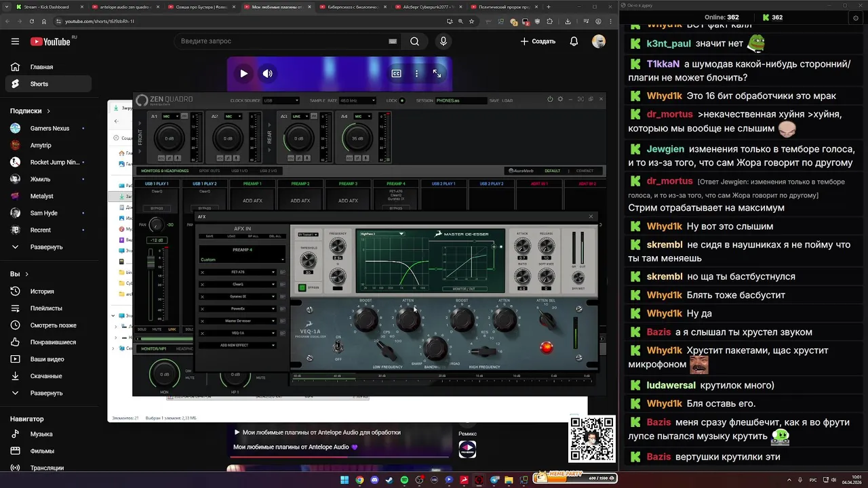Image resolution: width=868 pixels, height=488 pixels.
Task: Remove the VEQ-1A effect with its X
Action: pos(202,333)
